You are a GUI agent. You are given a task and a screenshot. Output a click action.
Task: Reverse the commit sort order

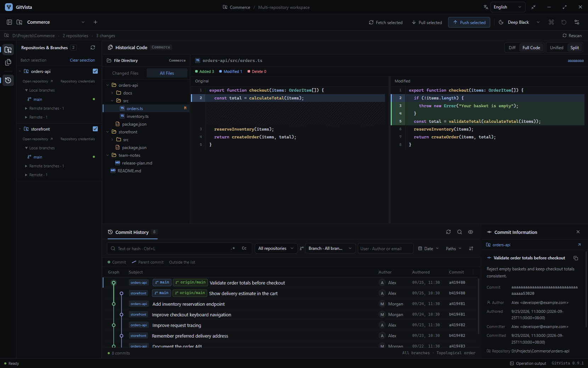click(471, 248)
